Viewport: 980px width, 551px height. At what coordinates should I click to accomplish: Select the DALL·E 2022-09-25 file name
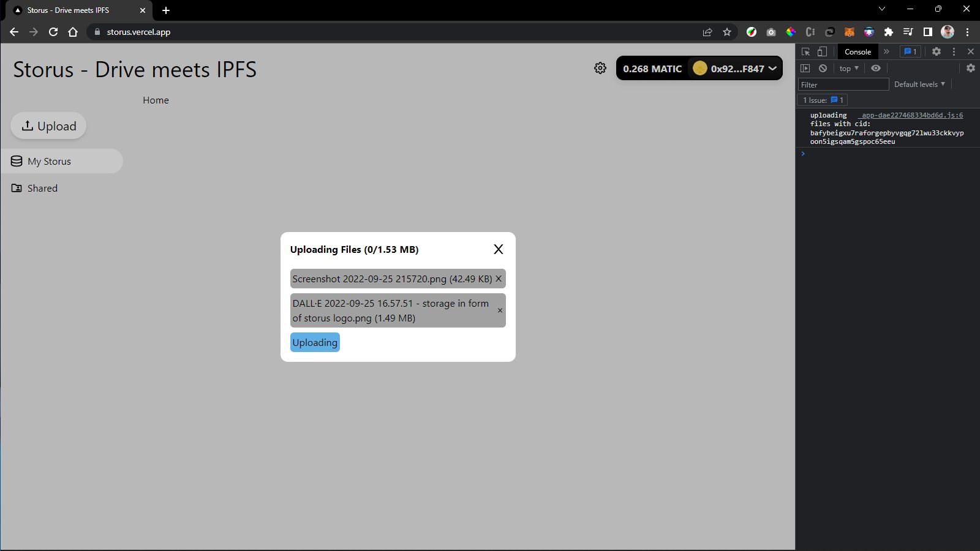point(390,310)
